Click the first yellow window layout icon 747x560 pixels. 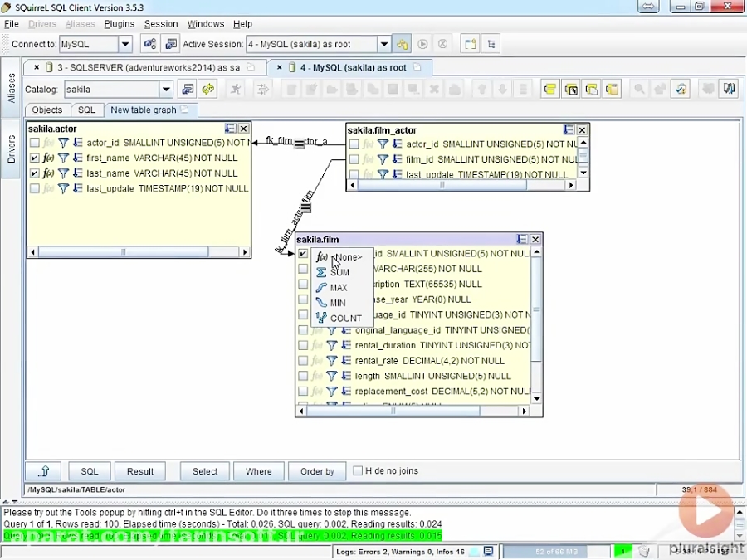(549, 89)
